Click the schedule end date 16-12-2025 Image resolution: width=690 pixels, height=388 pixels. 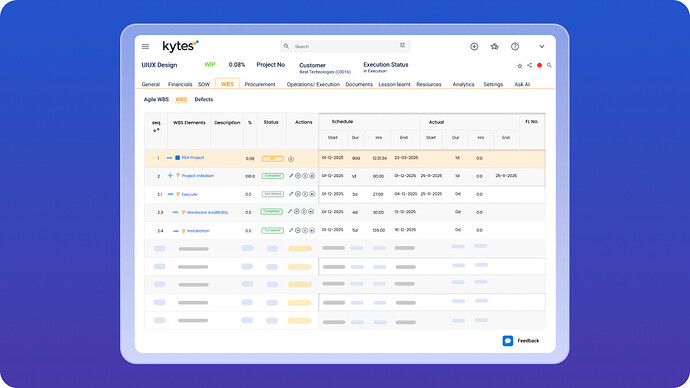coord(405,230)
